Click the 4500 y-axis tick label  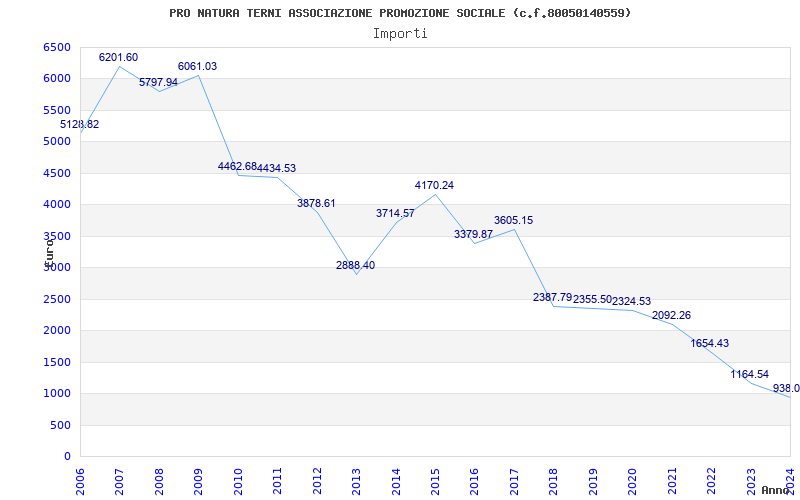coord(57,173)
